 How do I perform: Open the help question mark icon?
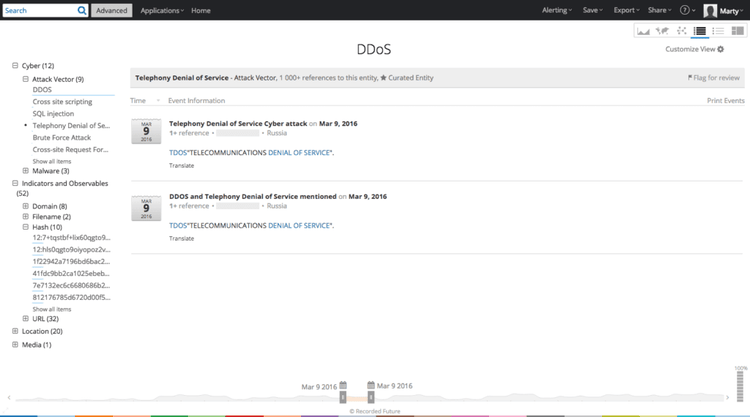685,10
